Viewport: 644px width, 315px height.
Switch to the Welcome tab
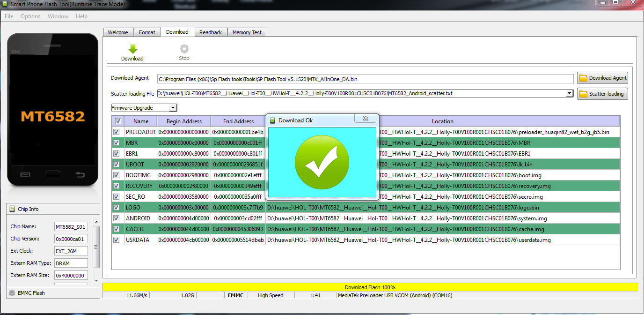[118, 32]
